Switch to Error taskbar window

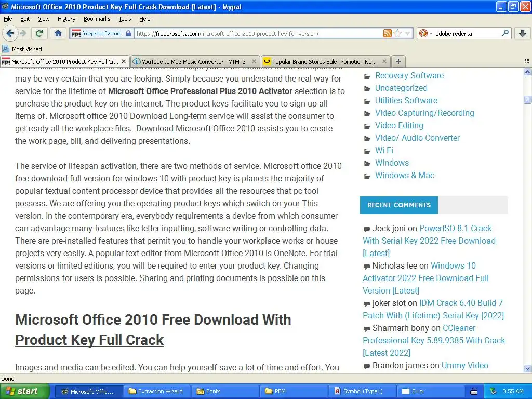[430, 391]
